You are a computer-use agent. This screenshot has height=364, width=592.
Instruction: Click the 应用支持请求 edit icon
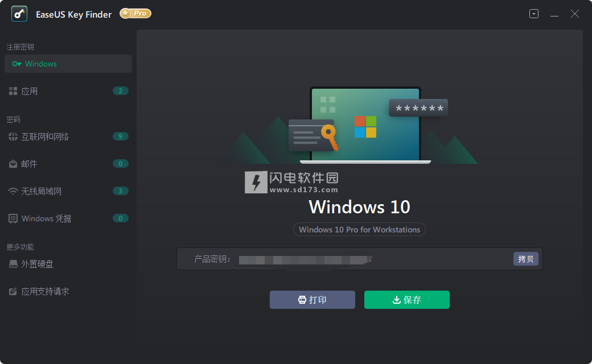click(13, 291)
